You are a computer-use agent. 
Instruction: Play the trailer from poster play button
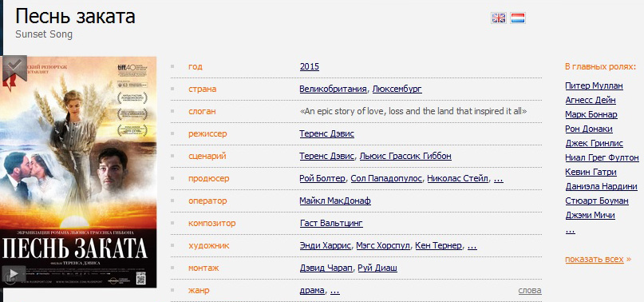(x=14, y=273)
